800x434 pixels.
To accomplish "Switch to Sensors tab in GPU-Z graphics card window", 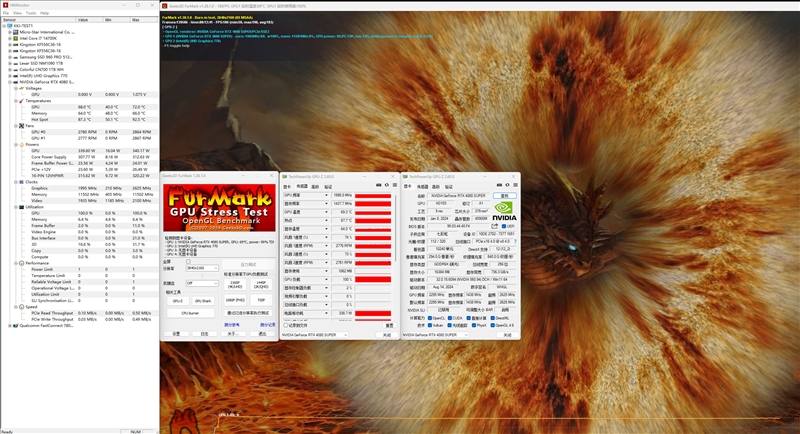I will 422,187.
